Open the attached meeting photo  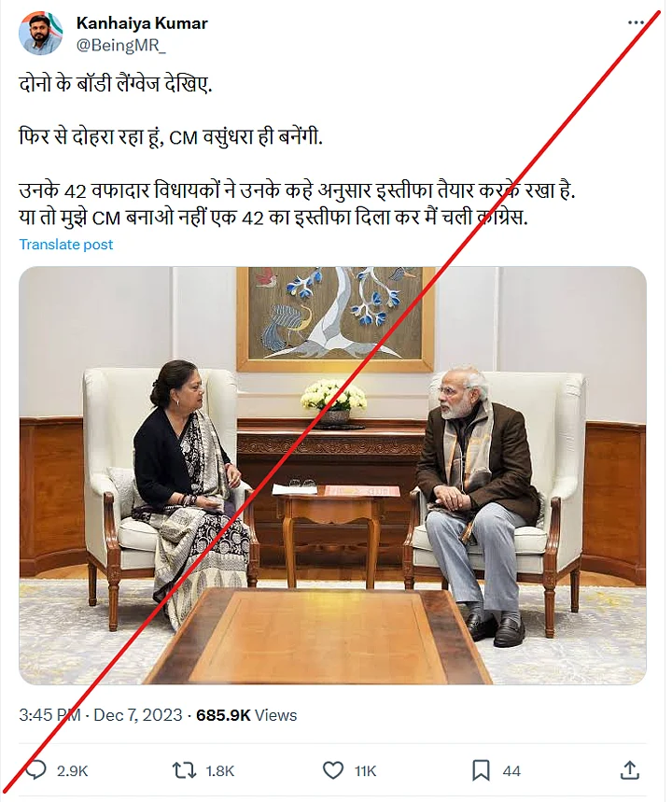tap(333, 475)
